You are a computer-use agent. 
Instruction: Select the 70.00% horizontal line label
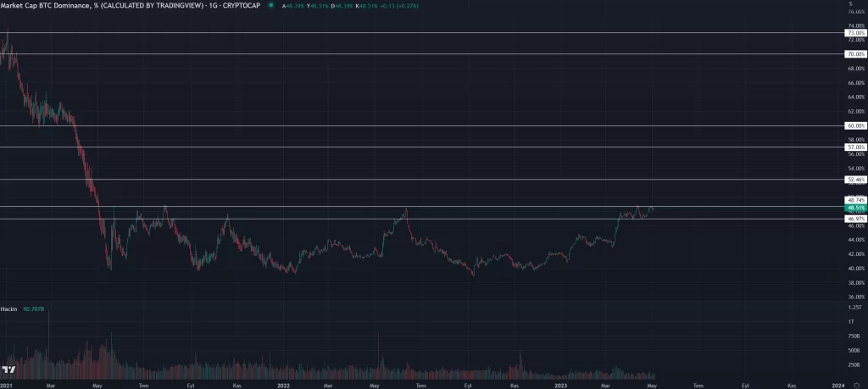point(854,54)
